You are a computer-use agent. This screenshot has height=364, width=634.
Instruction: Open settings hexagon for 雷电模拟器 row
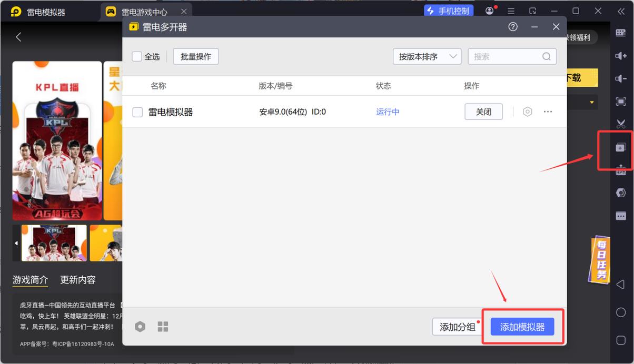[x=527, y=112]
